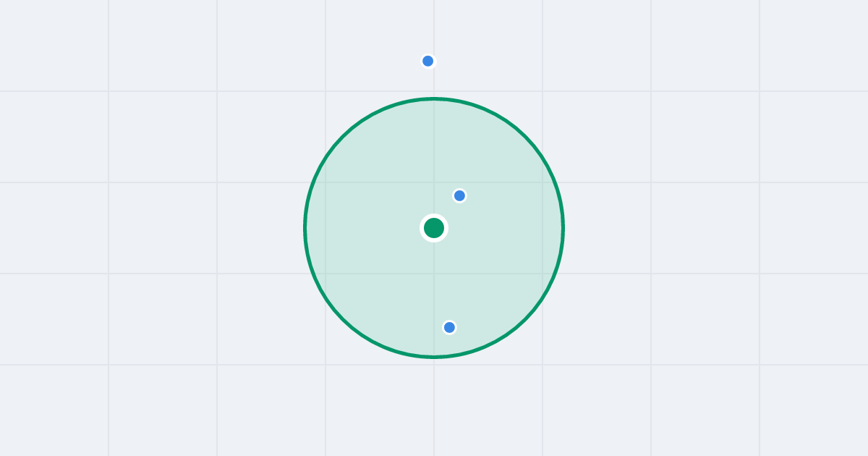Screen dimensions: 868x456
Task: Click the bottommost point of the green circle outline
Action: [434, 357]
